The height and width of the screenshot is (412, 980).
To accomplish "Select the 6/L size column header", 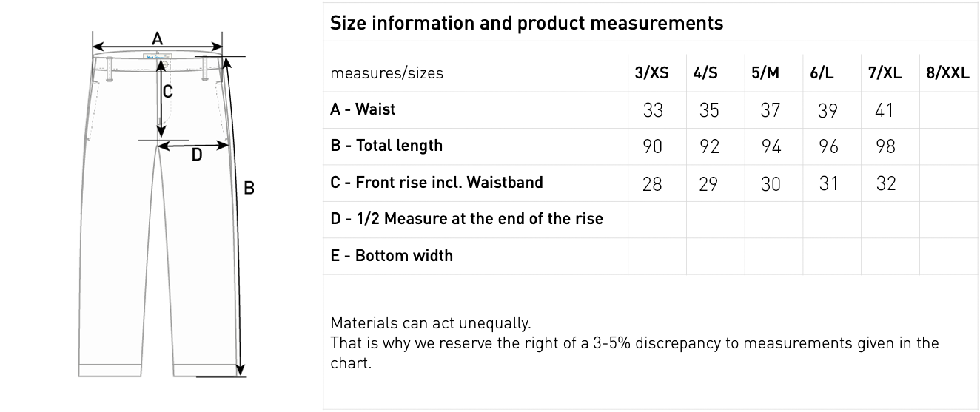I will (822, 73).
